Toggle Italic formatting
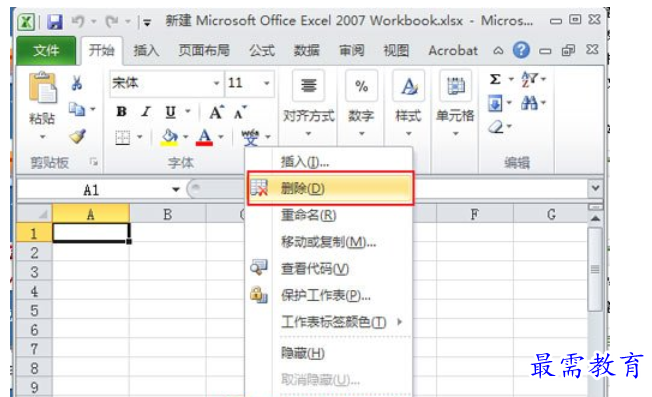 pyautogui.click(x=146, y=111)
